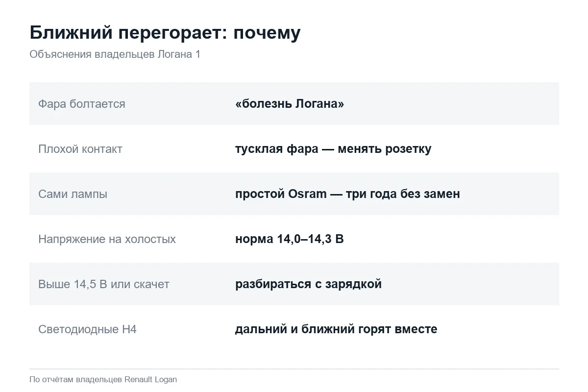588x392 pixels.
Task: Select «простой Osram — три года без замен»
Action: click(x=347, y=194)
